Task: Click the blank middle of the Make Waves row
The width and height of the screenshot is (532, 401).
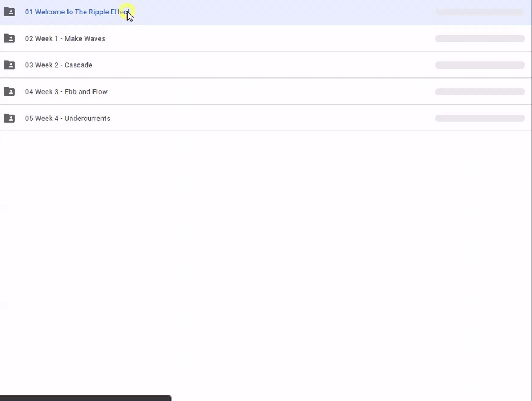Action: point(267,38)
